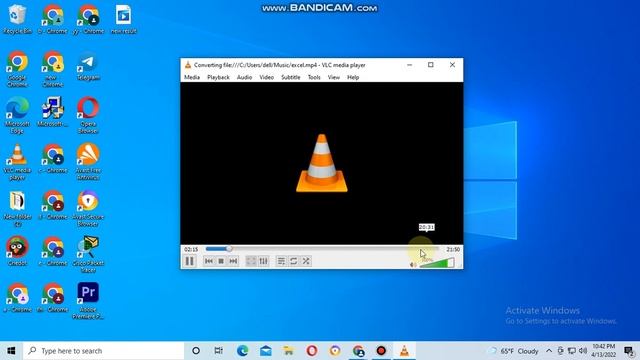
Task: Open the Windows Start menu
Action: pos(11,351)
